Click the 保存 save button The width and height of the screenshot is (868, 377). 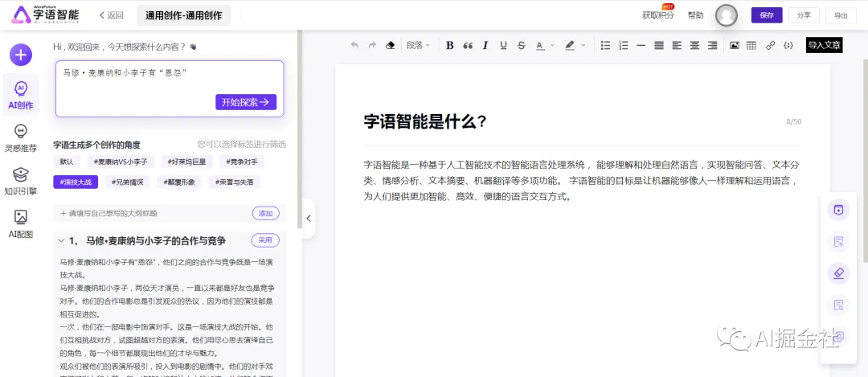[767, 15]
